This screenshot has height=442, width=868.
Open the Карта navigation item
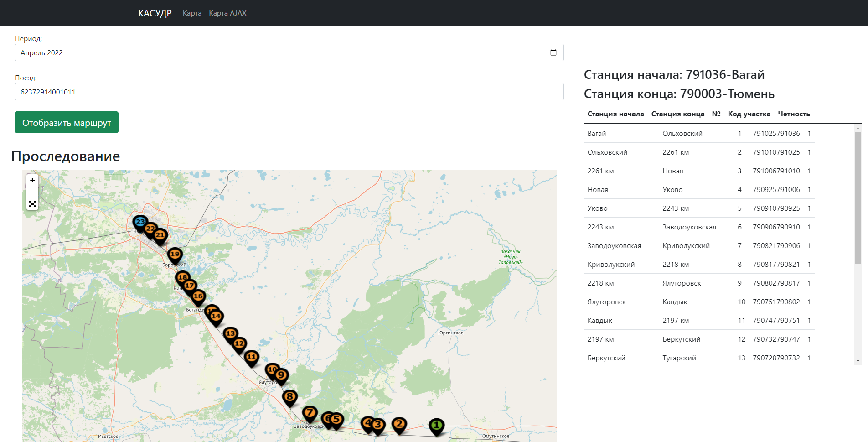(x=192, y=13)
